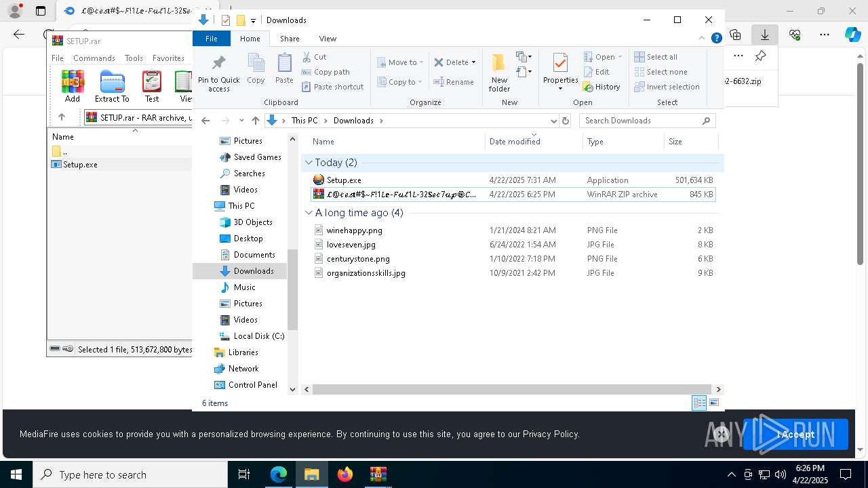Select 3D Objects in navigation pane

pyautogui.click(x=246, y=222)
